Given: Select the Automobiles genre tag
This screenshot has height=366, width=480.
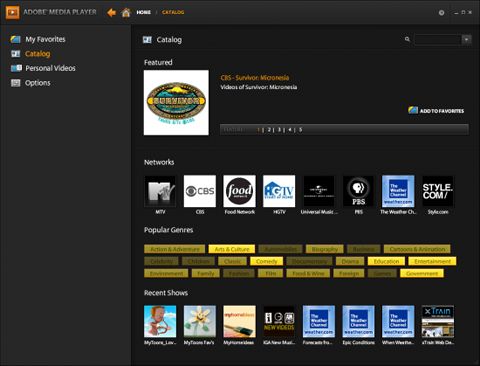Looking at the screenshot, I should pos(280,249).
